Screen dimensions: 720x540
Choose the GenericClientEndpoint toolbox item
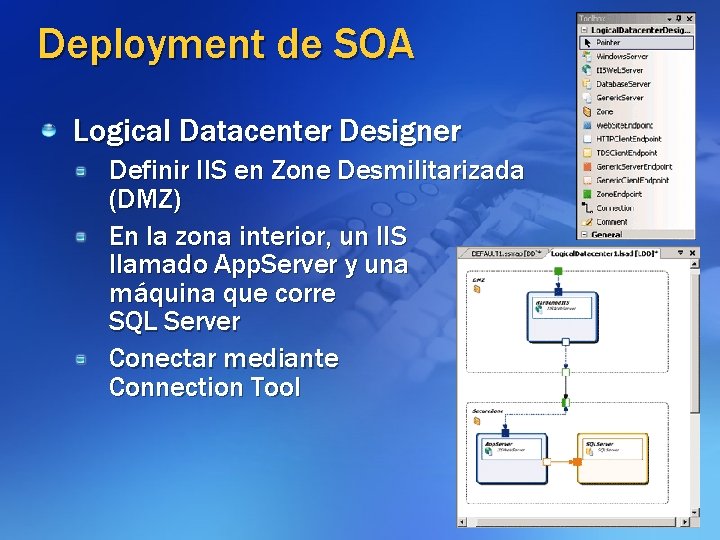[636, 180]
